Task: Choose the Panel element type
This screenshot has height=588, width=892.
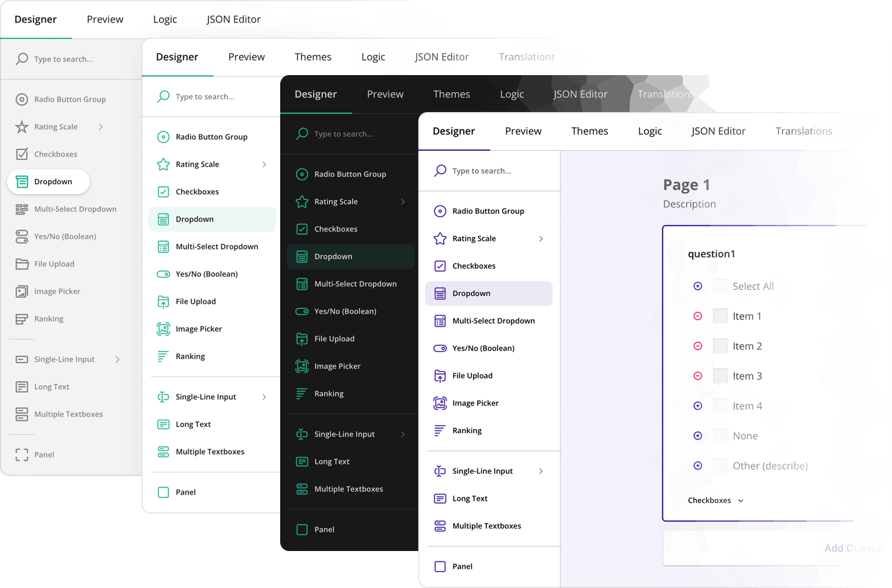Action: pyautogui.click(x=462, y=566)
